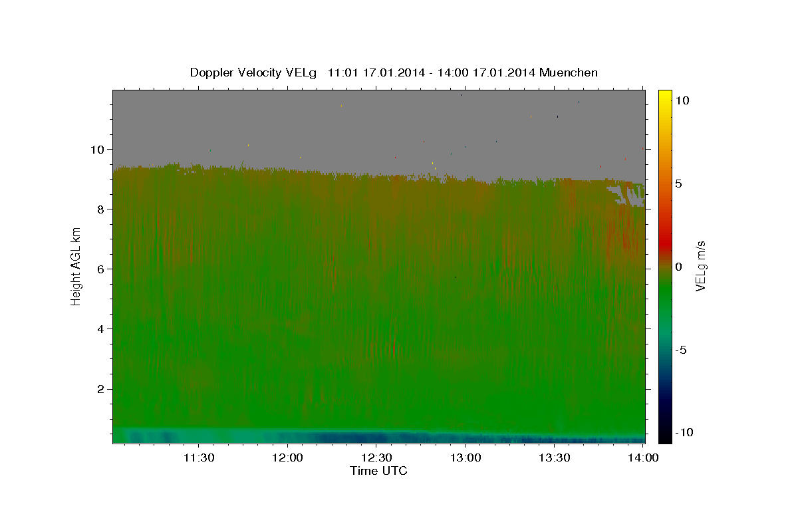This screenshot has height=532, width=798.
Task: Select the 11:30 time tick label
Action: (198, 458)
